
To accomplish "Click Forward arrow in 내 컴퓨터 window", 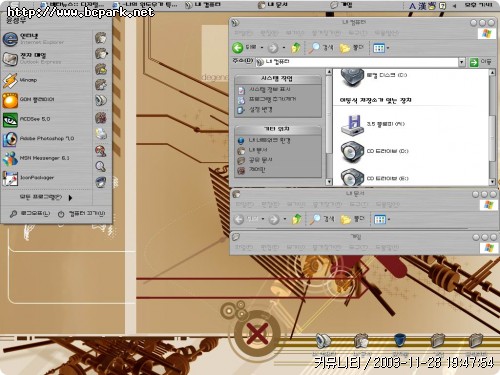I will click(x=273, y=48).
